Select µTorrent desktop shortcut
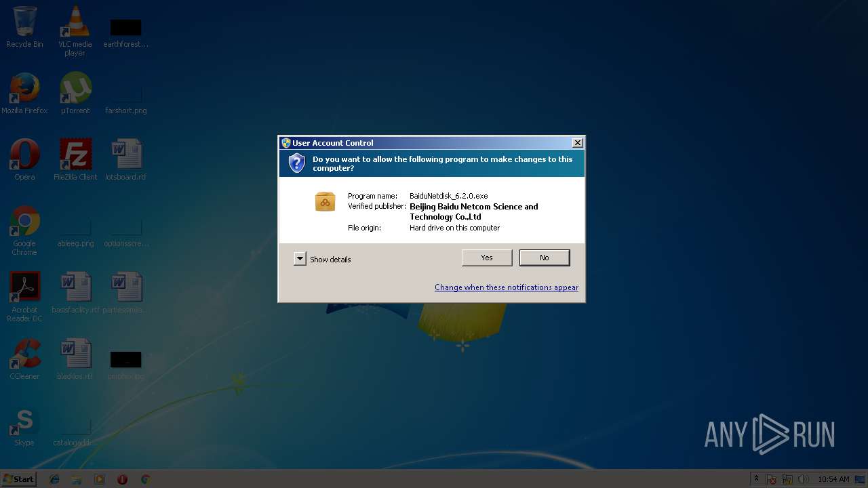This screenshot has width=868, height=488. click(x=75, y=94)
